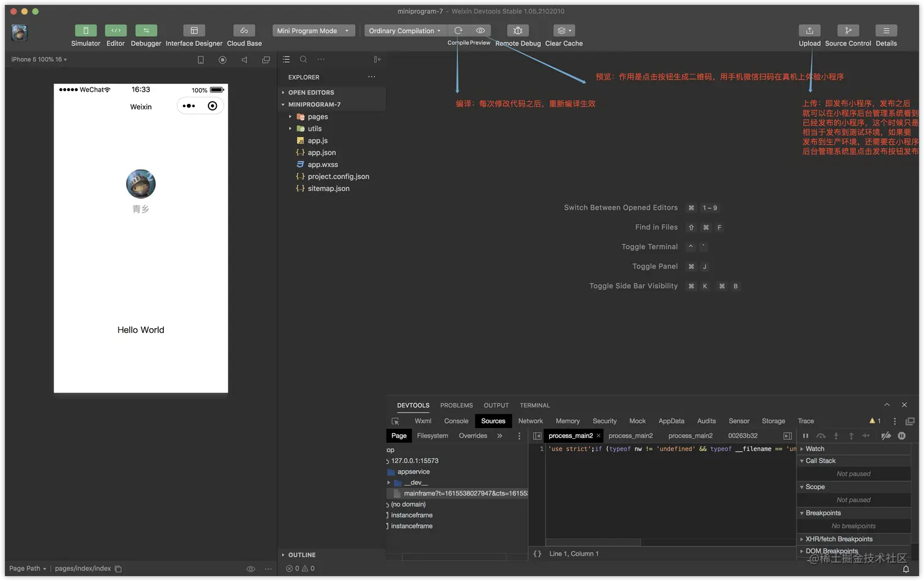This screenshot has width=924, height=581.
Task: Open project.config.json
Action: 338,177
